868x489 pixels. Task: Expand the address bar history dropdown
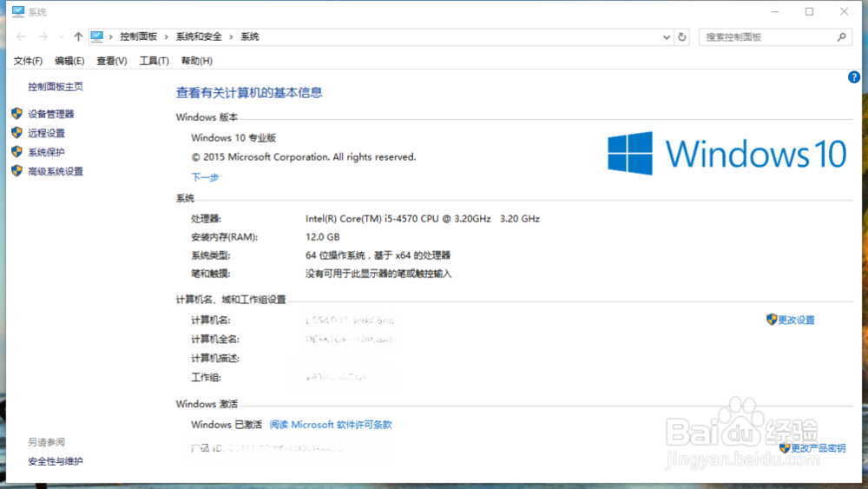point(667,37)
